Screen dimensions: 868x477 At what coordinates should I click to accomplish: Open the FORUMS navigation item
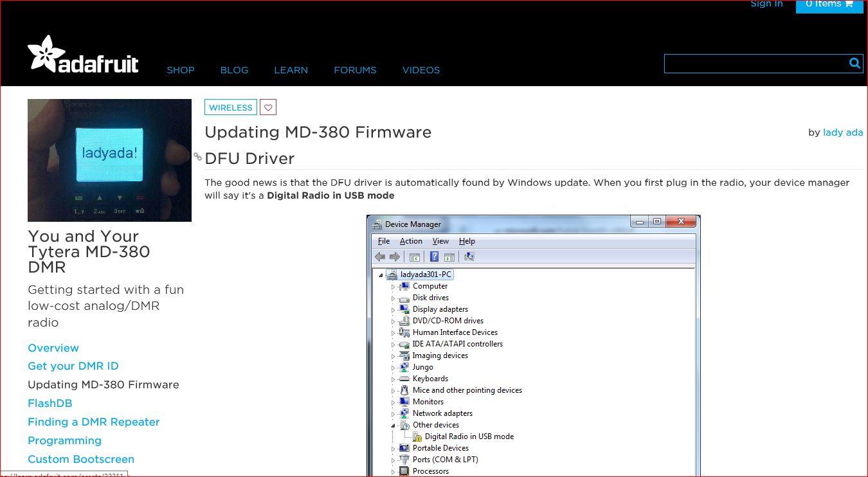click(x=355, y=70)
